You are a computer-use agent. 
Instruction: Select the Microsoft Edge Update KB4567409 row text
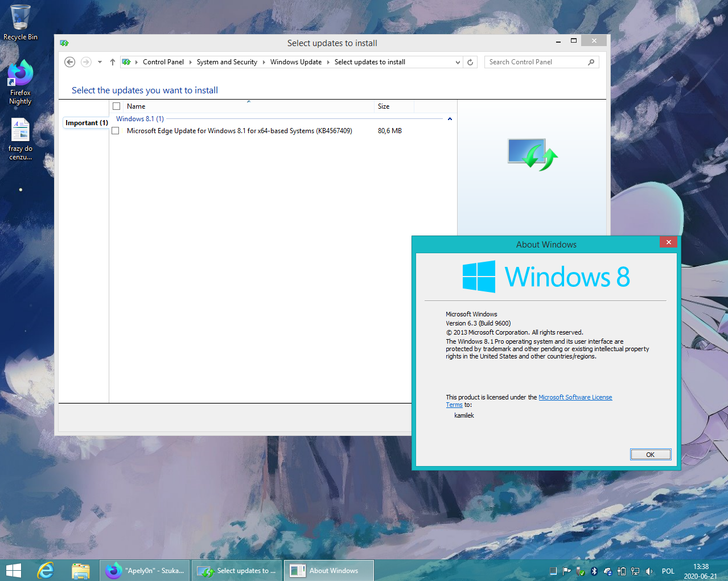tap(239, 131)
